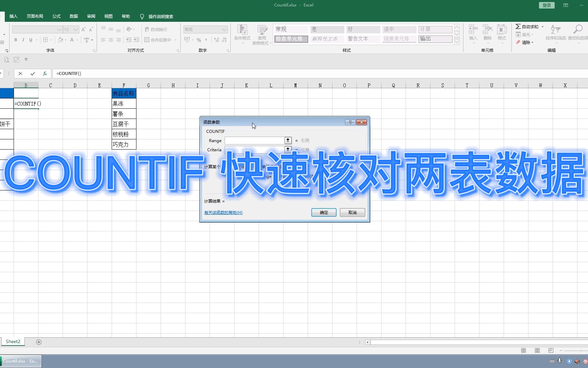The width and height of the screenshot is (588, 368).
Task: Expand the cell styles gallery
Action: pos(457,41)
